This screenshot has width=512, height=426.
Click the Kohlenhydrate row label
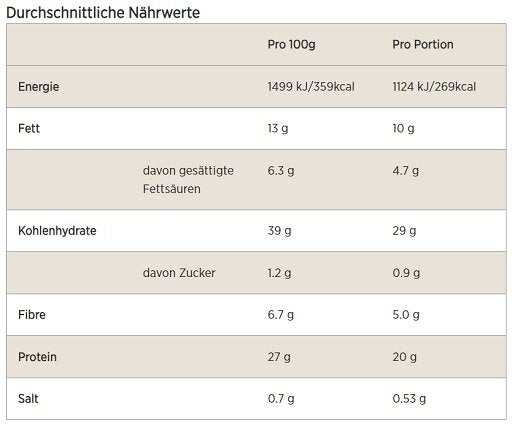57,231
